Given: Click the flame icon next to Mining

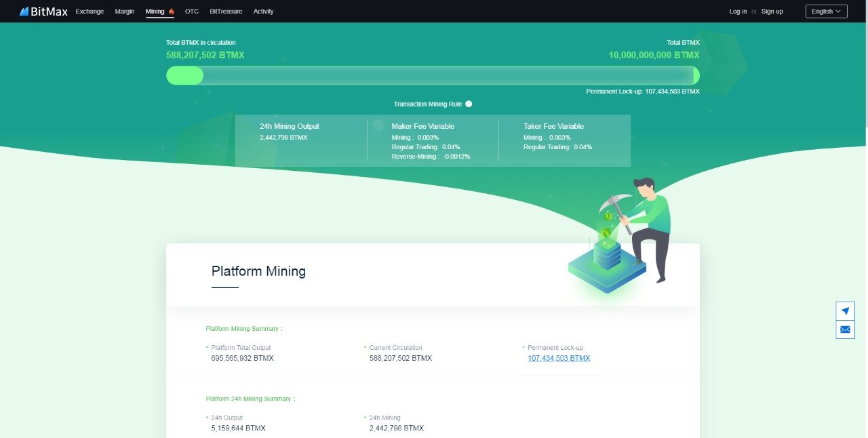Looking at the screenshot, I should (x=172, y=12).
